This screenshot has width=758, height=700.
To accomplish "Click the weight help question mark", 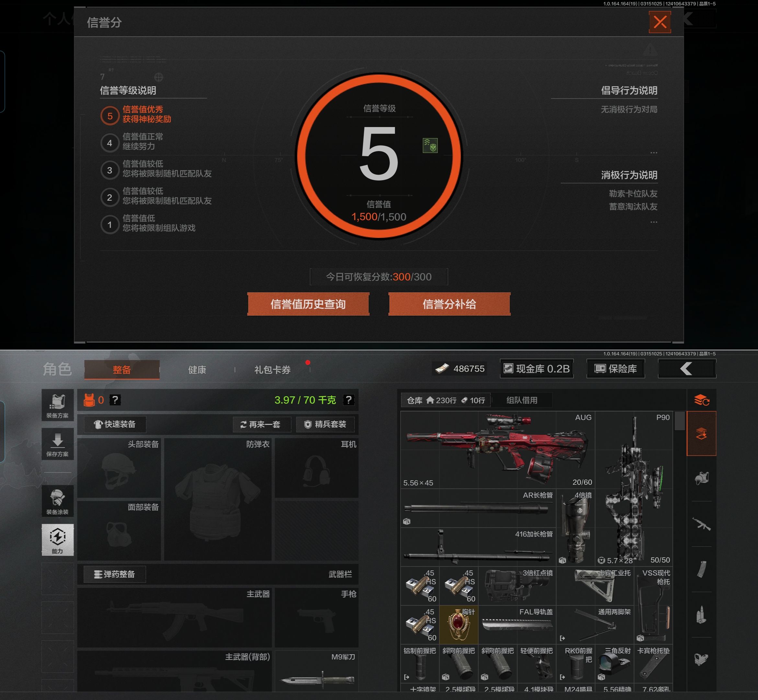I will (x=348, y=400).
